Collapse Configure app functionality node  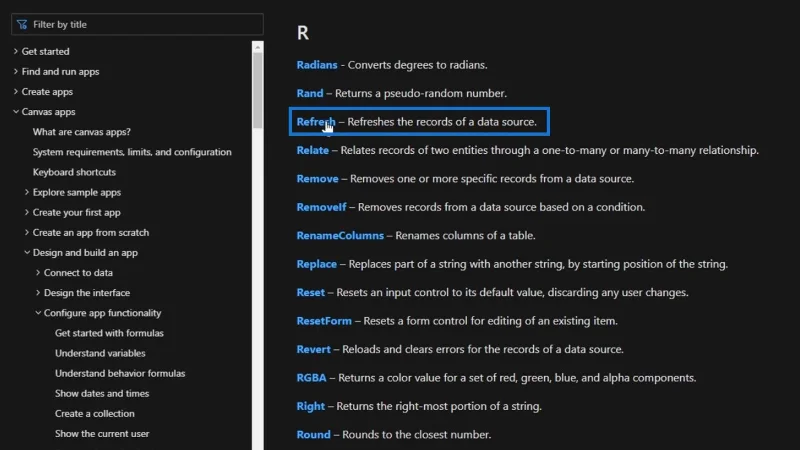[38, 313]
